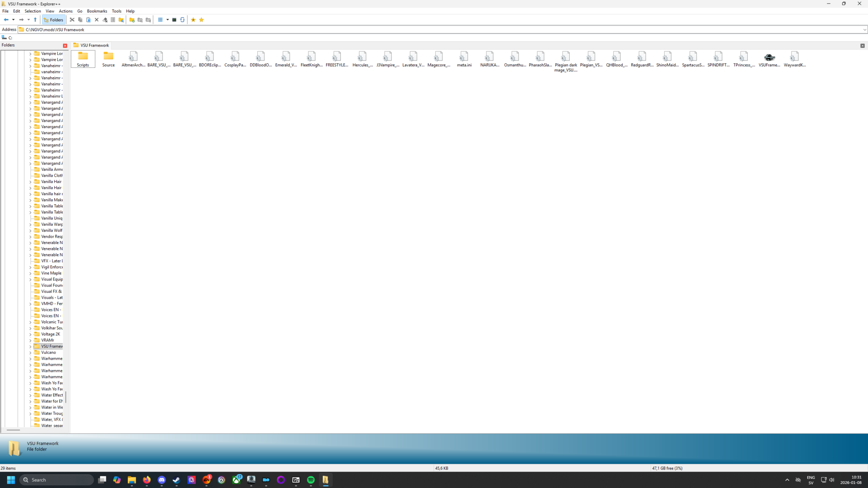Expand the Vendor Resp tree node

pos(30,237)
